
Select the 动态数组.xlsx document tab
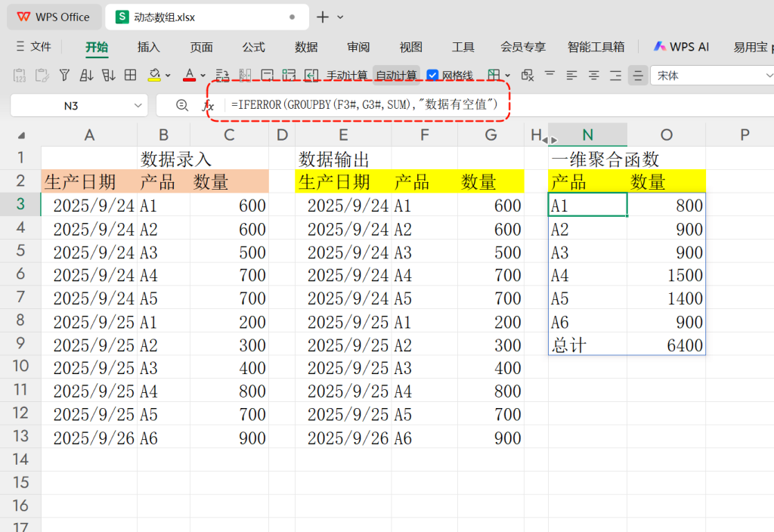(x=207, y=17)
